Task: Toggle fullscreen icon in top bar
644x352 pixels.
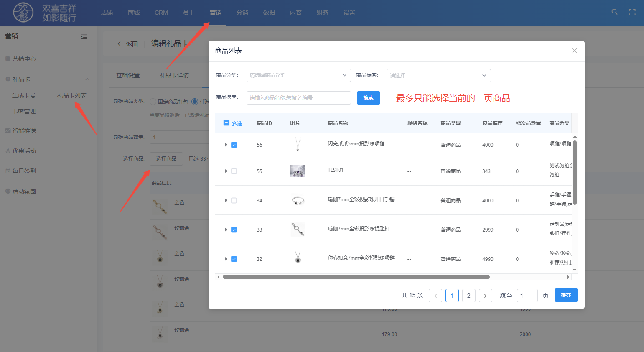Action: click(x=632, y=13)
